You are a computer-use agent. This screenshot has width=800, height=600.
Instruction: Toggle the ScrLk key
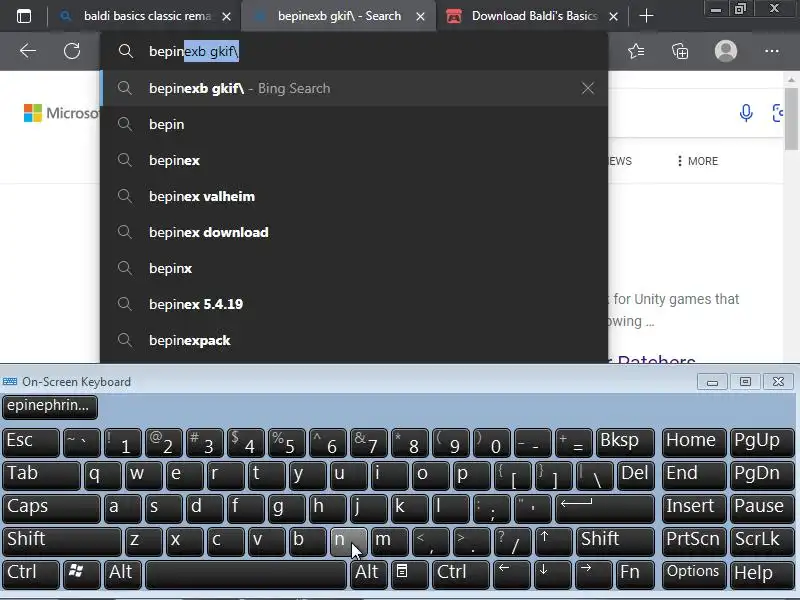(x=761, y=541)
